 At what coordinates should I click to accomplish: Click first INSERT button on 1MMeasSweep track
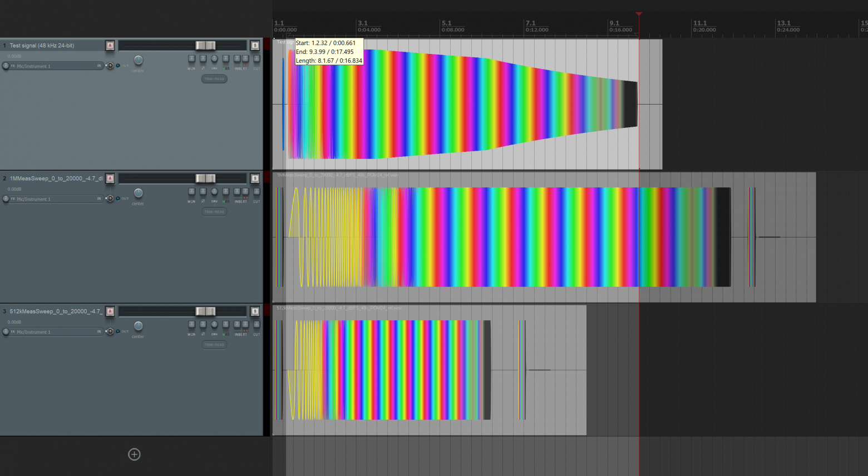(x=237, y=191)
